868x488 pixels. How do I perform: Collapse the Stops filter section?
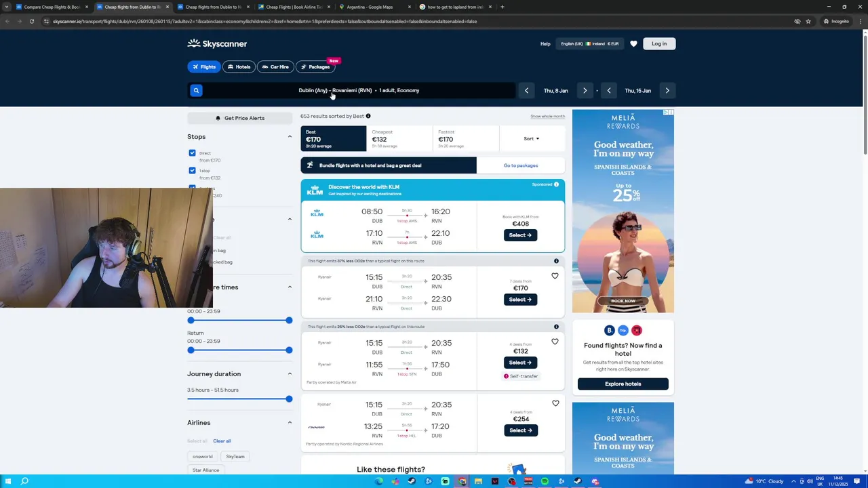(290, 136)
